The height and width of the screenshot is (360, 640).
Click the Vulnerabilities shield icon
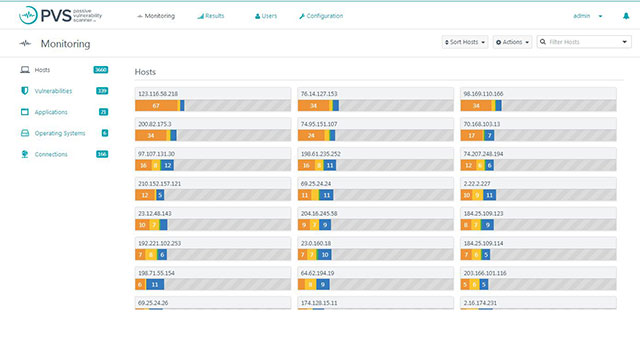click(x=25, y=91)
